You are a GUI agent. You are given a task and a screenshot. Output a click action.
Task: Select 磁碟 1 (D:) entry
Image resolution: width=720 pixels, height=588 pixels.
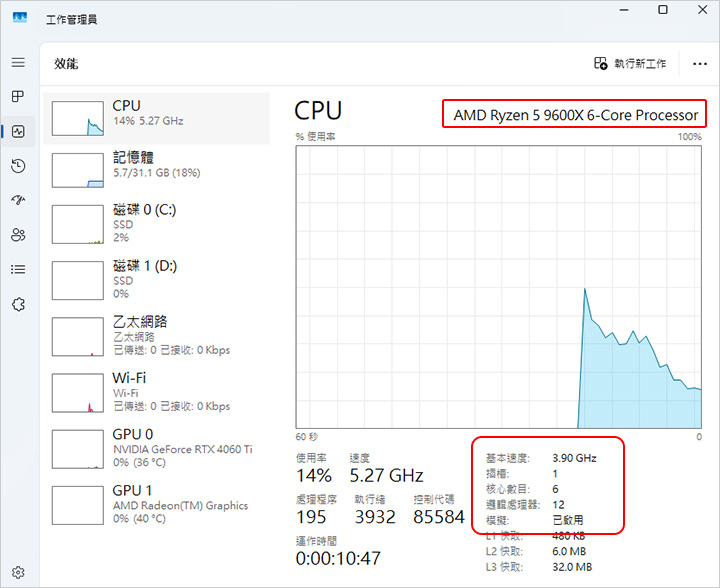[157, 280]
